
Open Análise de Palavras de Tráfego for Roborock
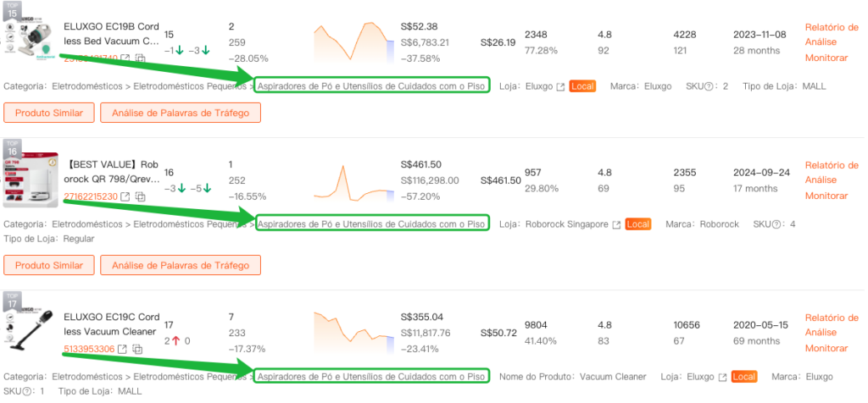[x=180, y=265]
